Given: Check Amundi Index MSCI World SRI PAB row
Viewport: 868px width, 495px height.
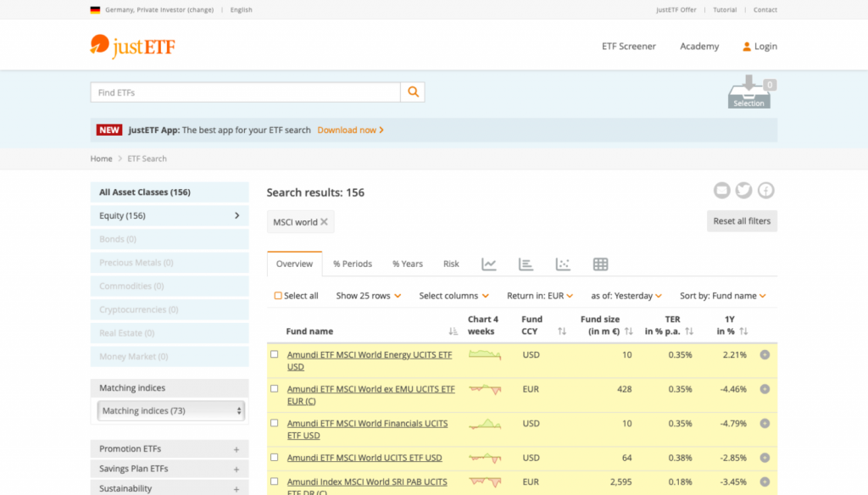Looking at the screenshot, I should click(275, 481).
